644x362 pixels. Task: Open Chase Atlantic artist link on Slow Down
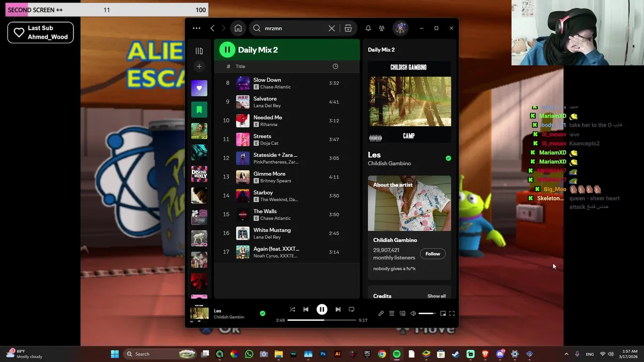coord(275,87)
